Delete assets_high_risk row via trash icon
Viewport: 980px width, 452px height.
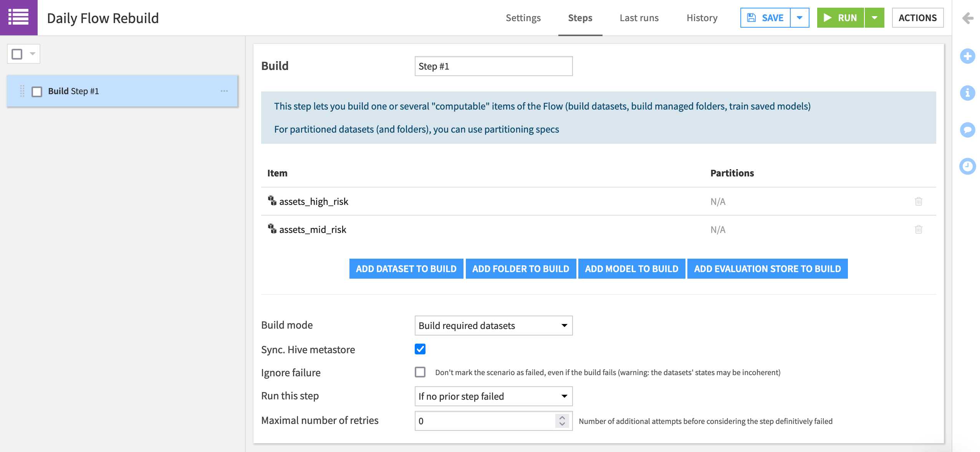(x=918, y=201)
